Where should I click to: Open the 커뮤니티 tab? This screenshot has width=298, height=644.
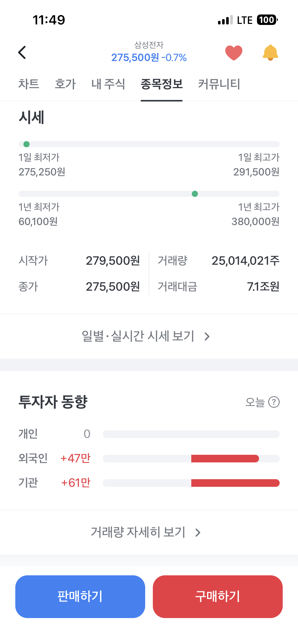[x=219, y=84]
